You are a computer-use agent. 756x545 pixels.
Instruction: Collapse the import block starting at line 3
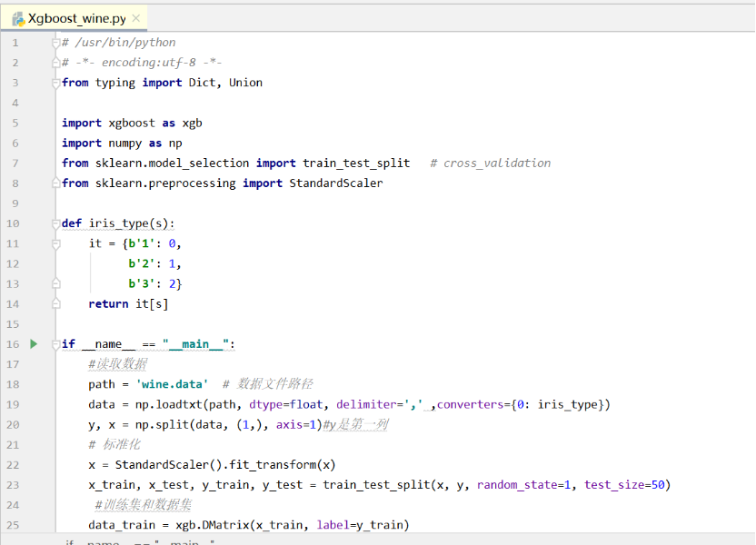tap(55, 82)
